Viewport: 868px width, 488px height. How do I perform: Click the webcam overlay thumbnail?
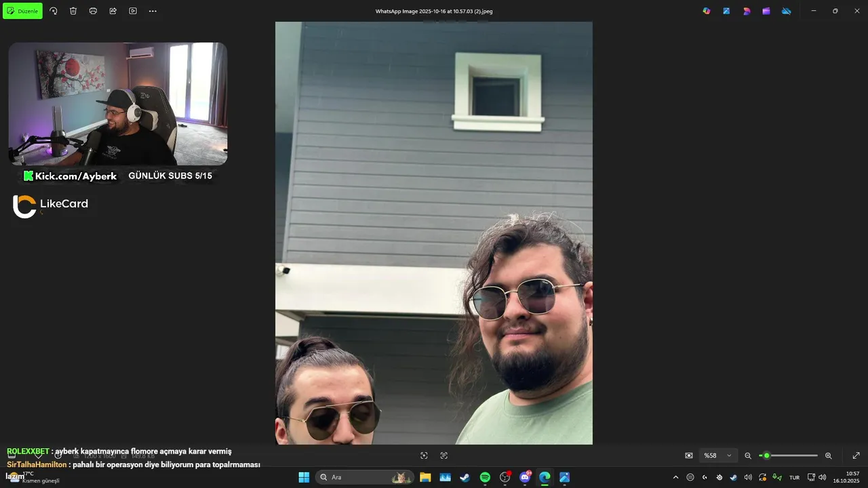click(x=118, y=104)
